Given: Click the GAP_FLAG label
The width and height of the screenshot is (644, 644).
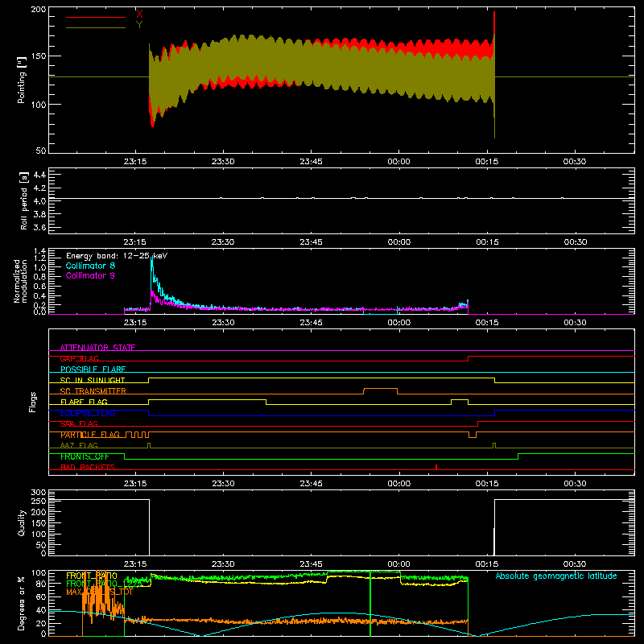Looking at the screenshot, I should [x=79, y=358].
